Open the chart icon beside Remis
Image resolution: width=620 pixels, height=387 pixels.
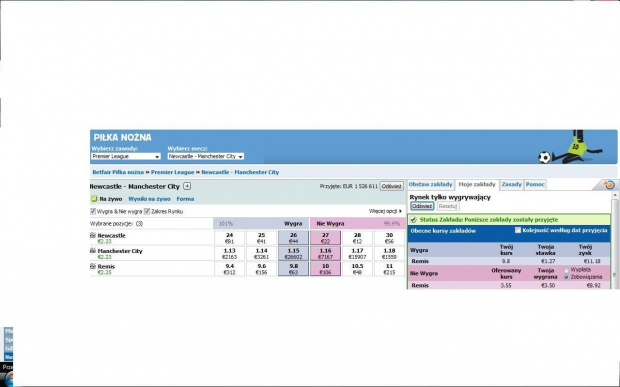(x=93, y=266)
